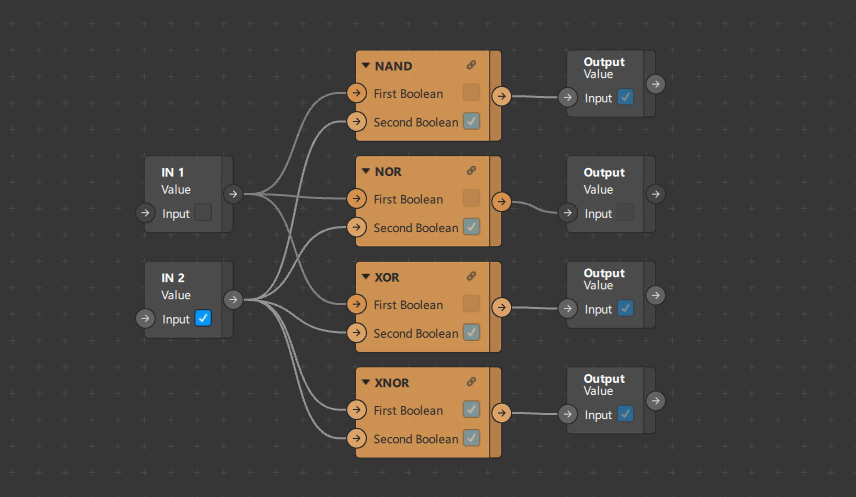Click XOR Second Boolean input port
The width and height of the screenshot is (856, 497).
tap(356, 332)
